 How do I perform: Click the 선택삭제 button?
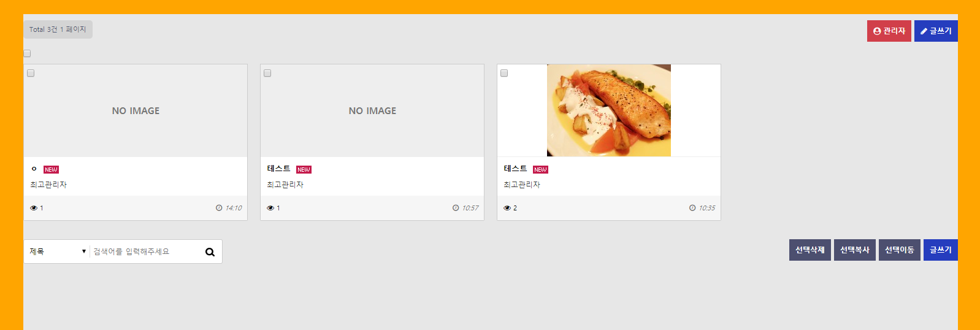point(810,250)
